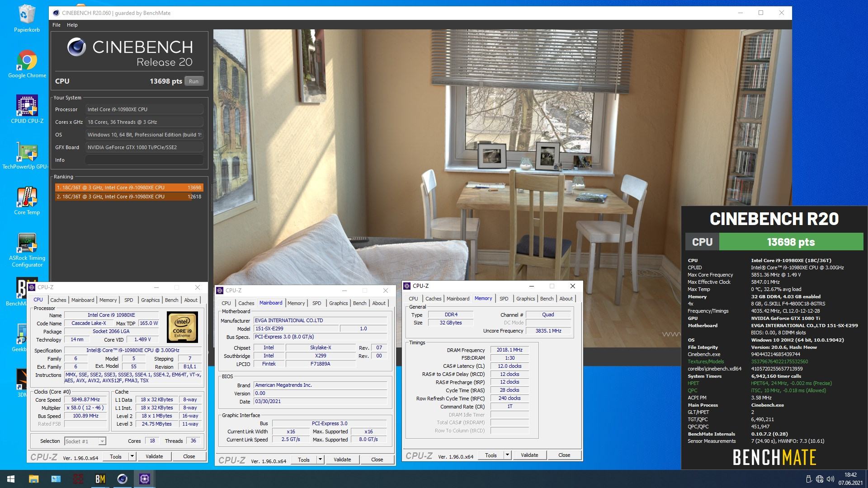Click the motherboard Model 151-SX-E299 field
This screenshot has width=868, height=488.
pos(296,329)
